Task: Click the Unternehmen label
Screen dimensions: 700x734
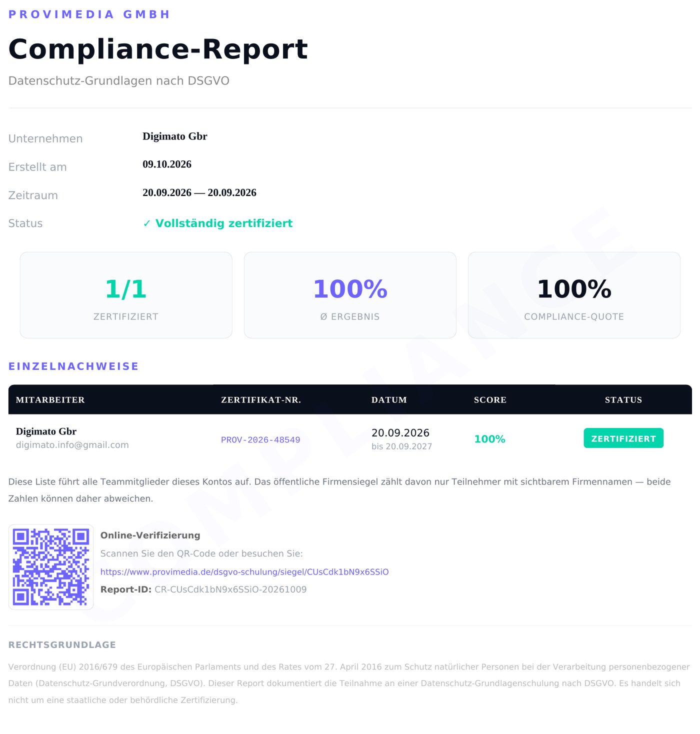Action: pos(45,139)
